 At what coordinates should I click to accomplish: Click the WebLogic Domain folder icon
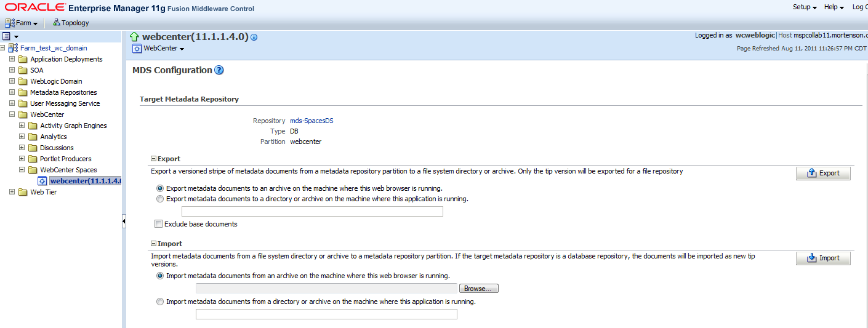(23, 81)
